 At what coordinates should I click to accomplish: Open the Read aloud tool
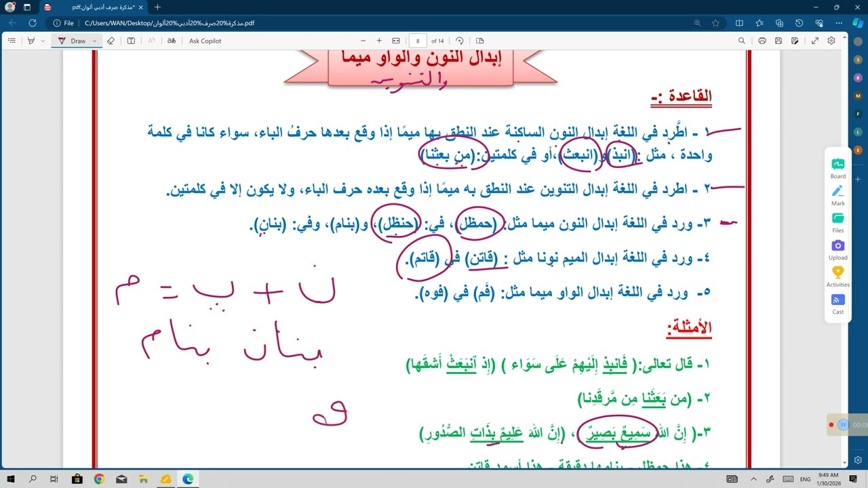tap(151, 41)
